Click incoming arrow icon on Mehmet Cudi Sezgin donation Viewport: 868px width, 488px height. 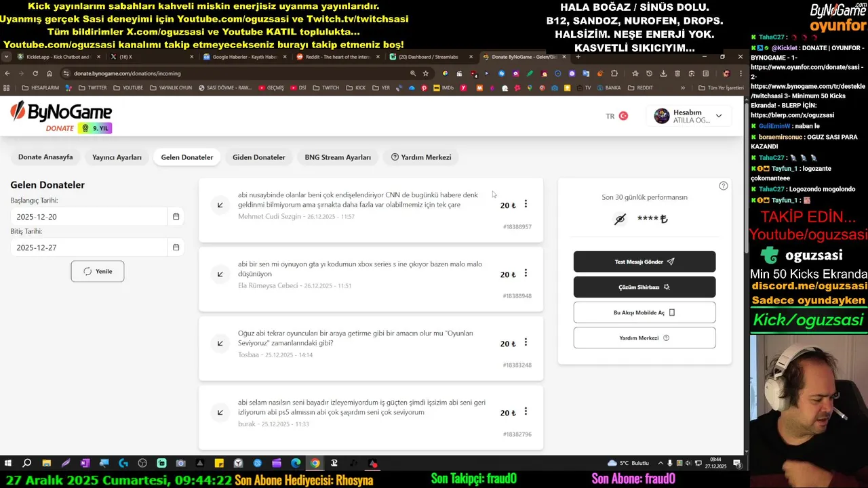(220, 205)
